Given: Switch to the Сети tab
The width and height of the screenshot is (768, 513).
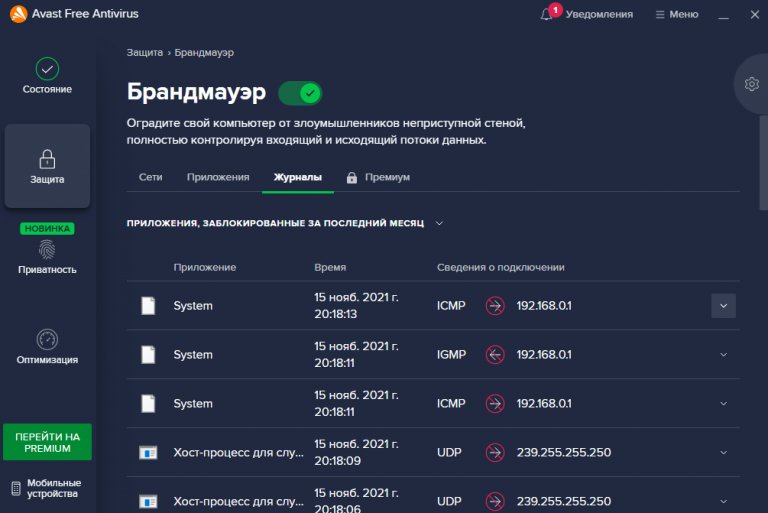Looking at the screenshot, I should [150, 177].
